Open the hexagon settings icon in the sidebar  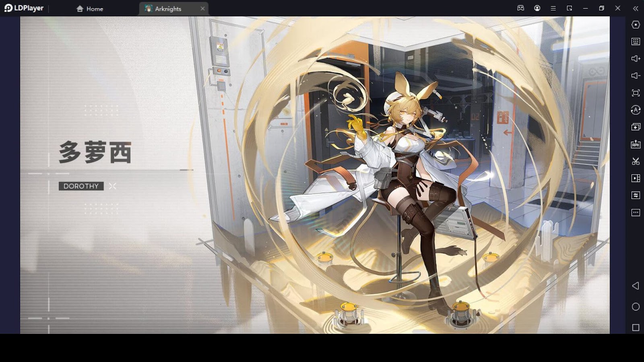pyautogui.click(x=636, y=25)
